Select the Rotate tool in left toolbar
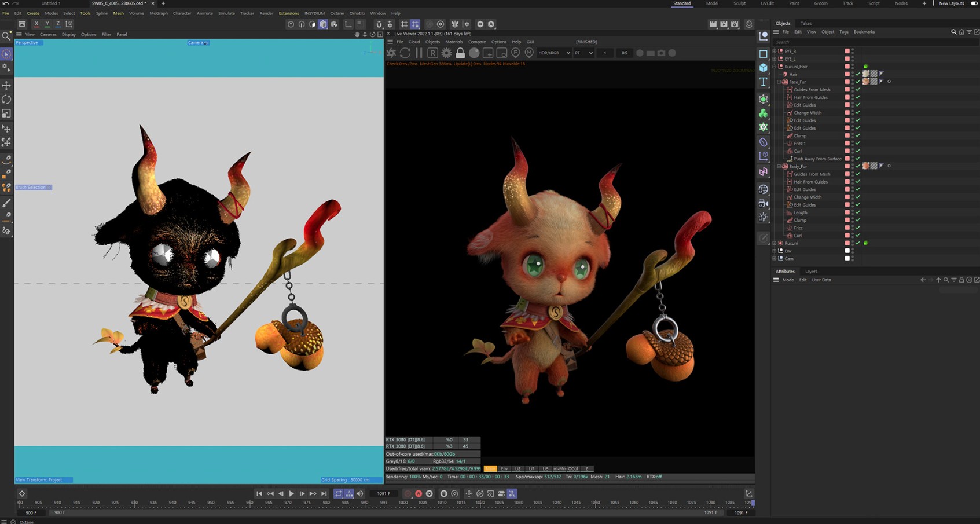Screen dimensions: 980x524 [6, 100]
